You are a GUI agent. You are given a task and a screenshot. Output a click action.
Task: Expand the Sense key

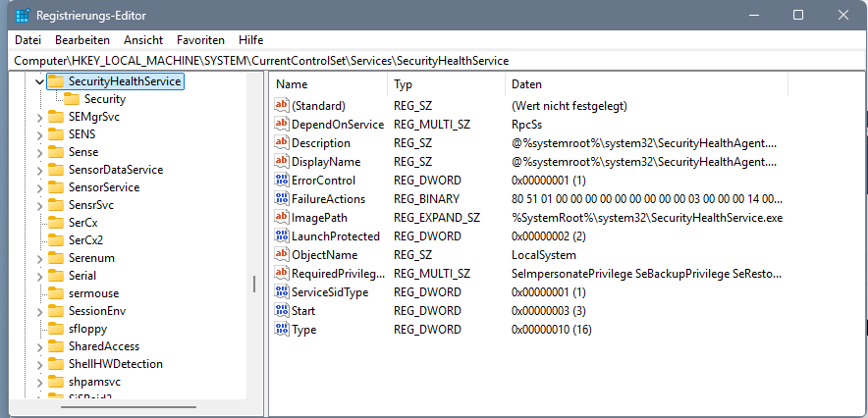(39, 153)
